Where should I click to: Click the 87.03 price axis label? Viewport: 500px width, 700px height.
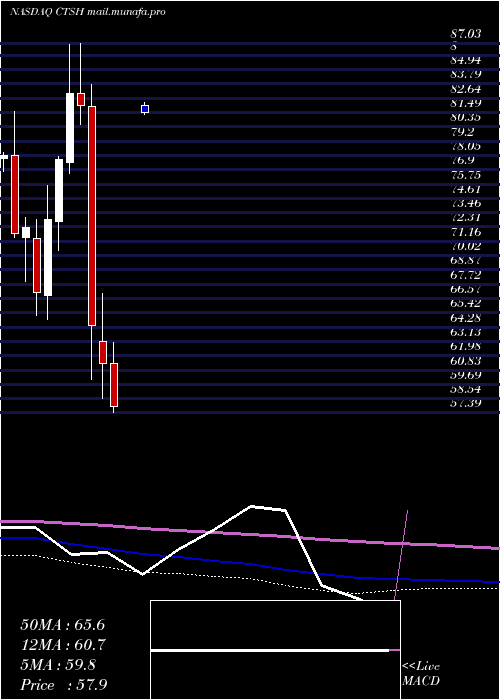pyautogui.click(x=466, y=33)
